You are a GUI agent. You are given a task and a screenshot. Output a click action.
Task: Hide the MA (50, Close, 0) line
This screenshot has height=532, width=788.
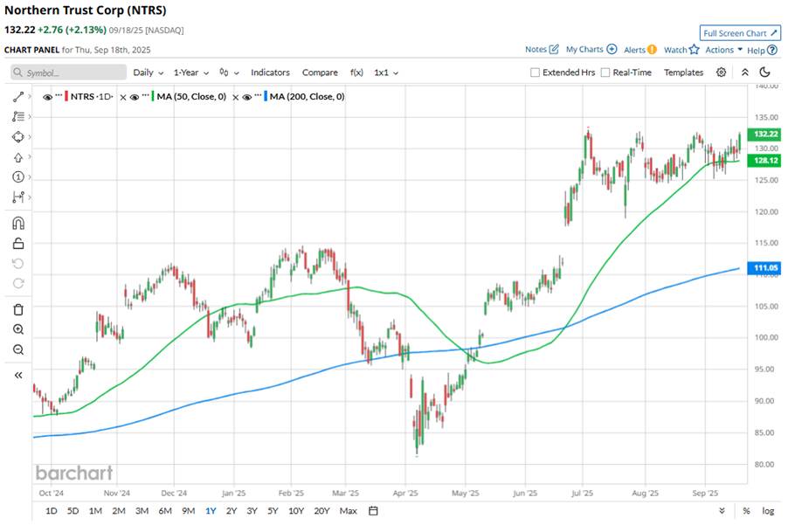pos(135,97)
